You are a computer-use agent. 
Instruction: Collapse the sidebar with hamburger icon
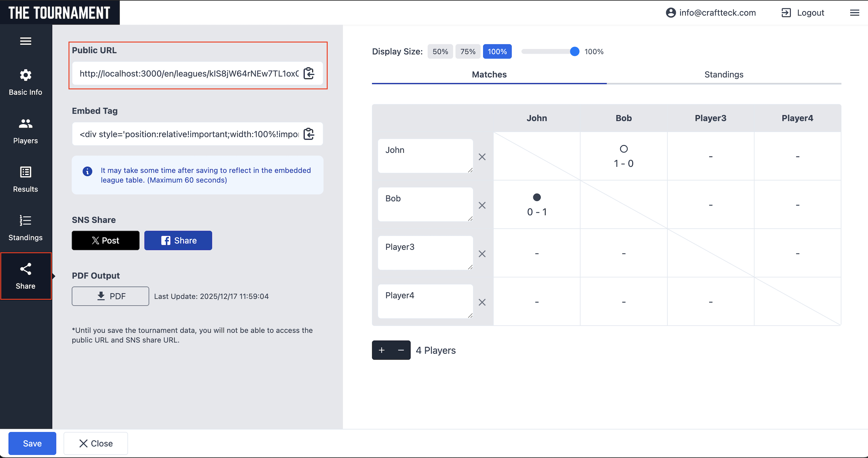(x=26, y=41)
